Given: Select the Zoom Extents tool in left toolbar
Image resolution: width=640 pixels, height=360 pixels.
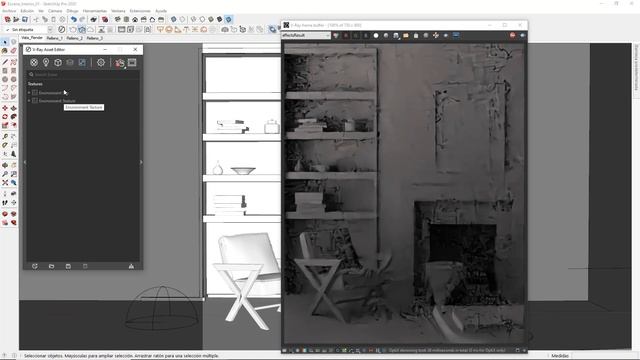Looking at the screenshot, I should [4, 183].
